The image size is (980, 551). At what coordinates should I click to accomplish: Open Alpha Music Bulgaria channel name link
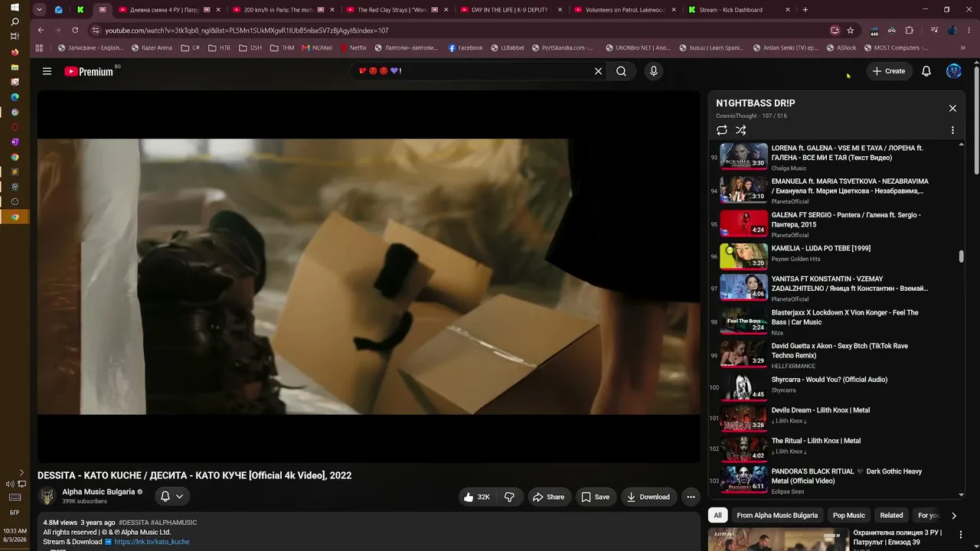(98, 492)
